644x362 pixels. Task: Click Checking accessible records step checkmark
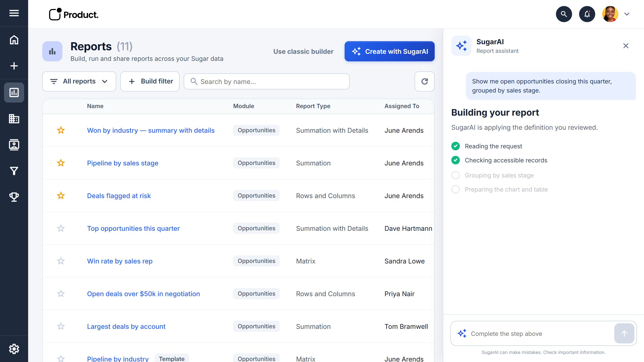(x=456, y=160)
